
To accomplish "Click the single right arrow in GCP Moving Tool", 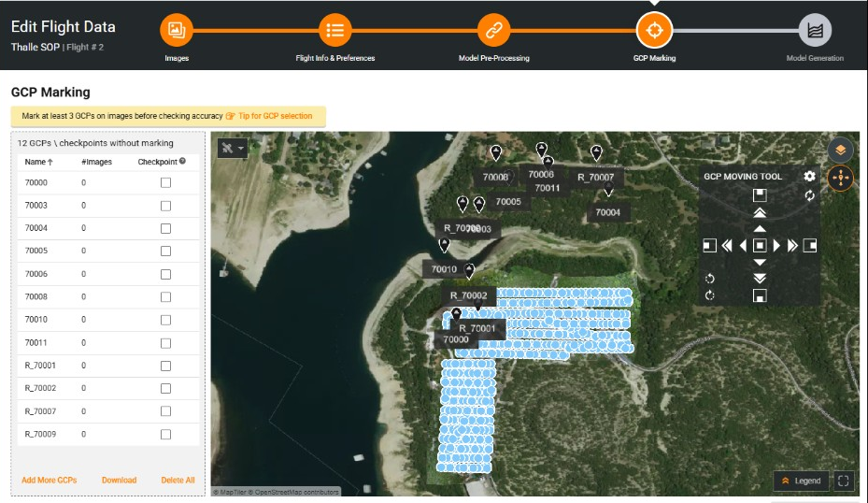I will pos(776,246).
